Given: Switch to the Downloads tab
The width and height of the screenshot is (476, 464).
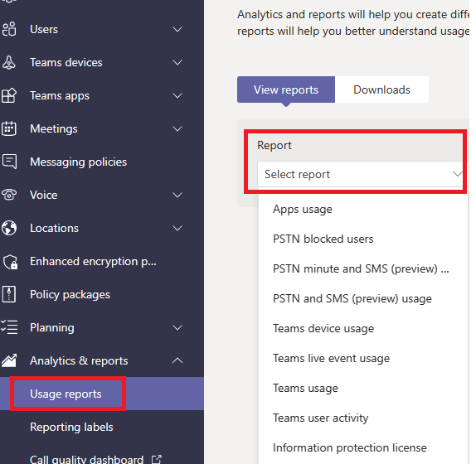Looking at the screenshot, I should (381, 89).
